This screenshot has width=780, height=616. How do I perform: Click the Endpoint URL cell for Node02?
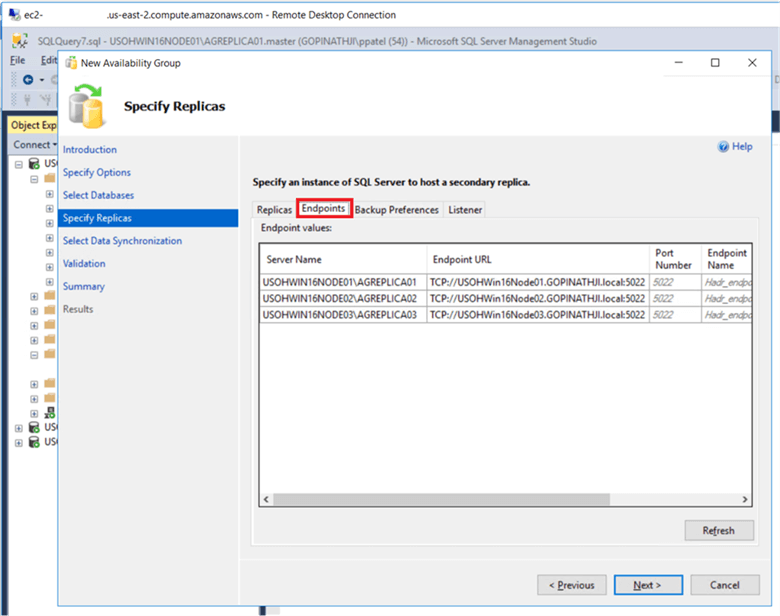click(538, 299)
